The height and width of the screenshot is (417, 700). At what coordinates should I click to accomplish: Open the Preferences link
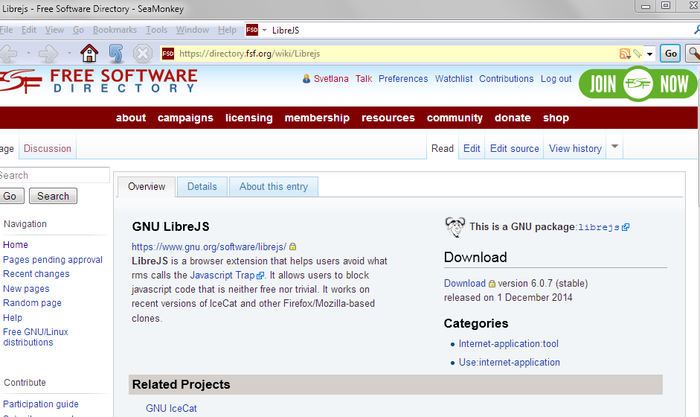pos(403,79)
